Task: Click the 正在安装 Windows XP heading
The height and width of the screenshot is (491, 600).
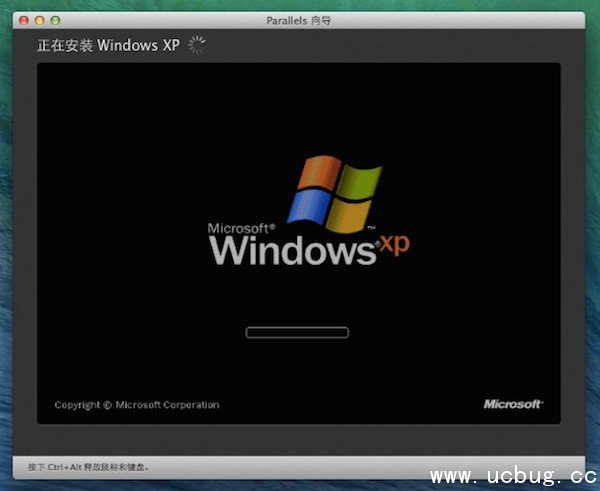Action: pyautogui.click(x=108, y=45)
